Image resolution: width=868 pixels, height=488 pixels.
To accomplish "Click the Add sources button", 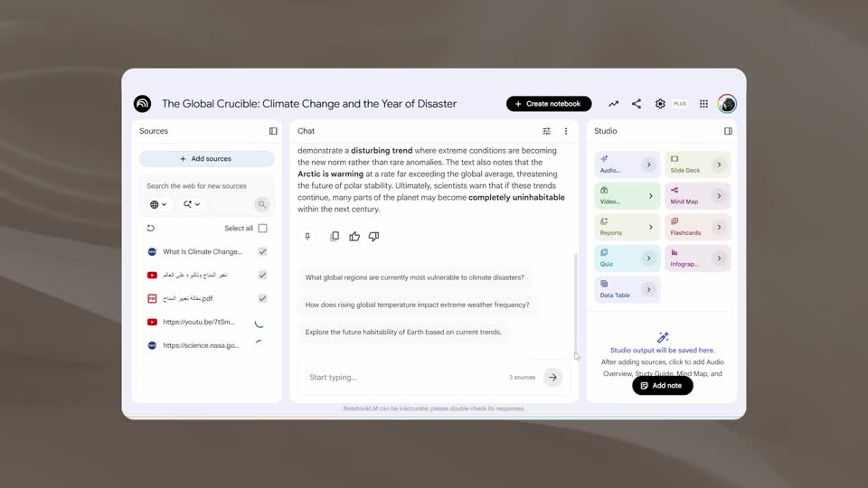I will point(206,159).
